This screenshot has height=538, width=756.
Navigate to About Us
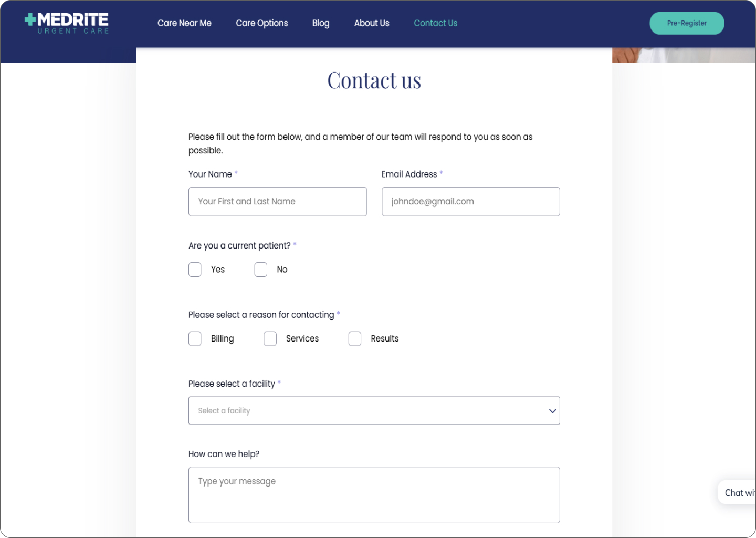point(372,23)
